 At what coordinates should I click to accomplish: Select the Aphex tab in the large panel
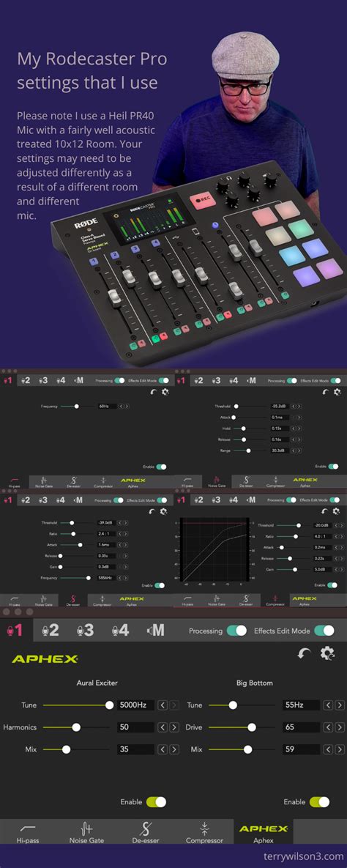click(263, 832)
